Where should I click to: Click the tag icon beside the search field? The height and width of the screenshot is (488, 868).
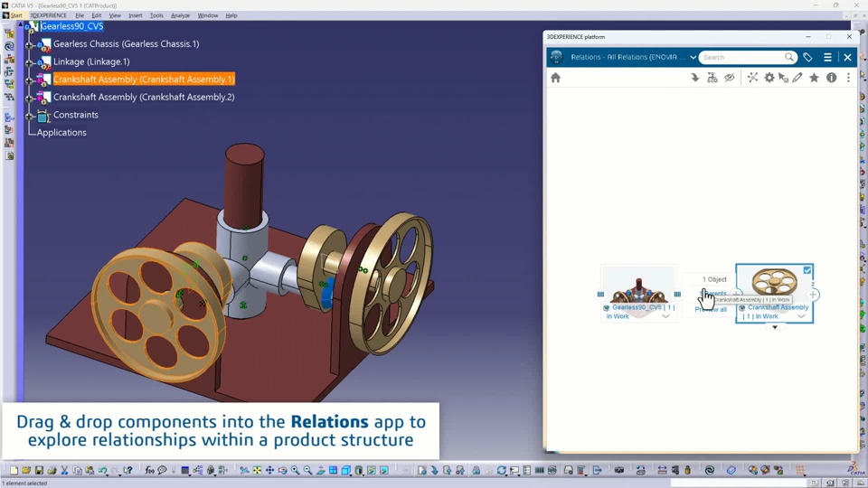click(807, 57)
